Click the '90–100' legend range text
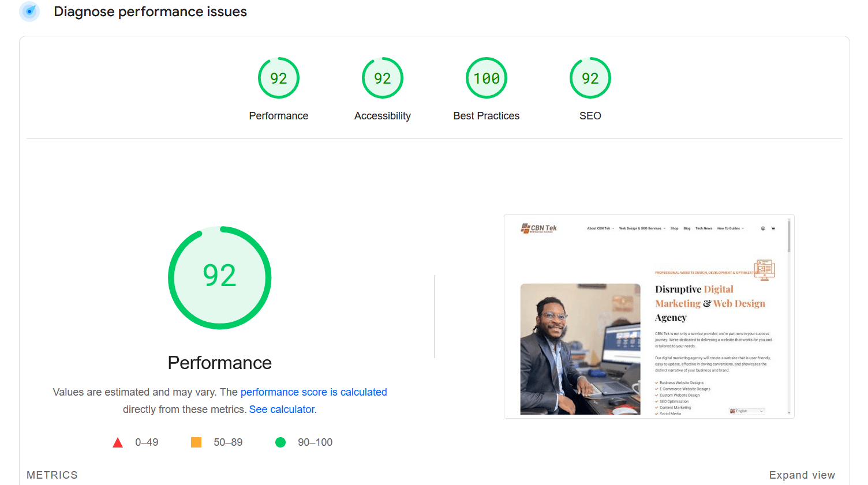Screen dimensions: 868x485 tap(315, 442)
